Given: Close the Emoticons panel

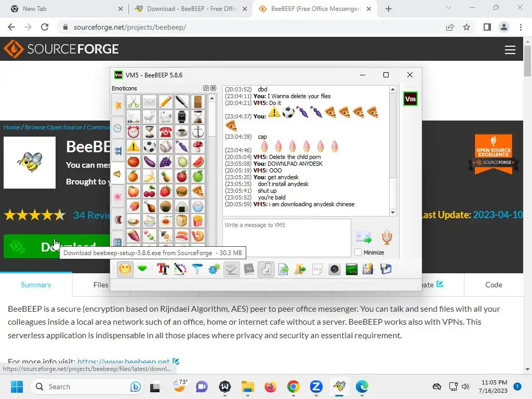Looking at the screenshot, I should [x=213, y=88].
